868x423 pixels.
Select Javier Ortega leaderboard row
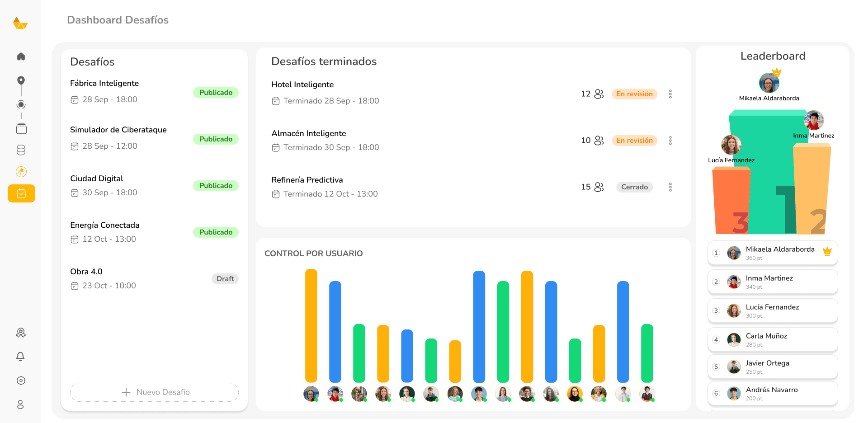(x=773, y=367)
